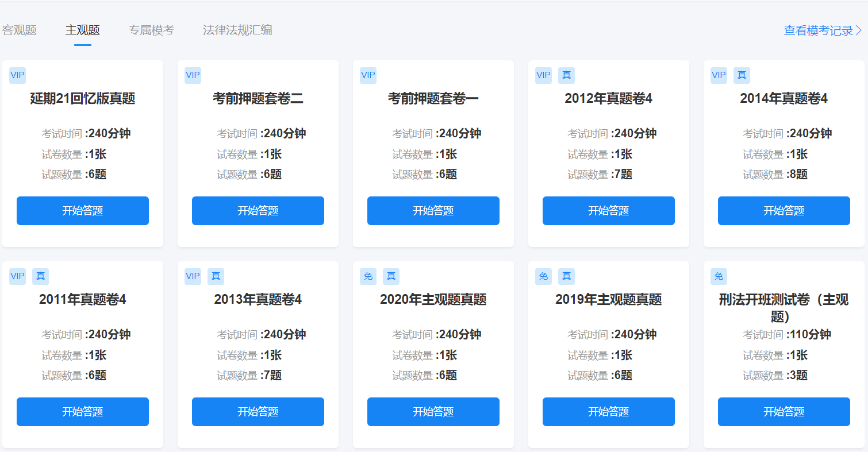This screenshot has height=452, width=868.
Task: Click the 真 badge on 2013年真题卷4
Action: [x=216, y=276]
